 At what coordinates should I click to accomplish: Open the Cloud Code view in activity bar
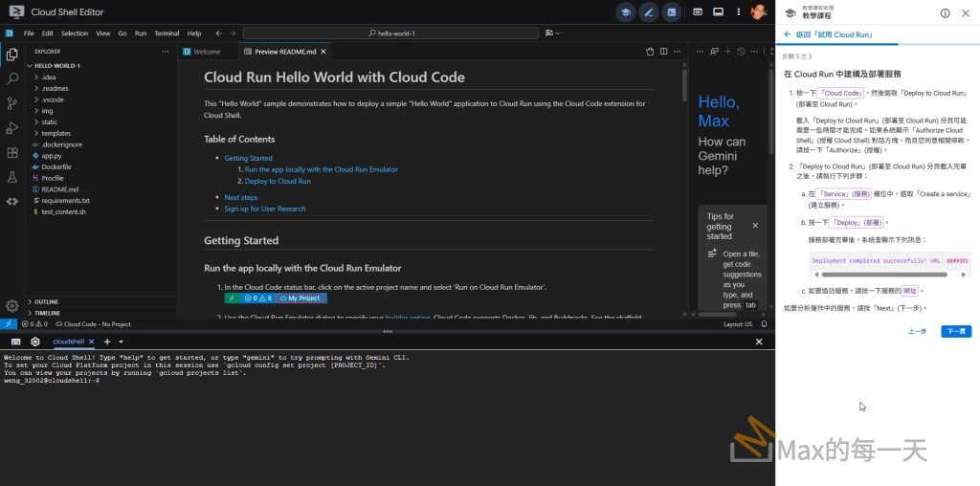[x=12, y=201]
